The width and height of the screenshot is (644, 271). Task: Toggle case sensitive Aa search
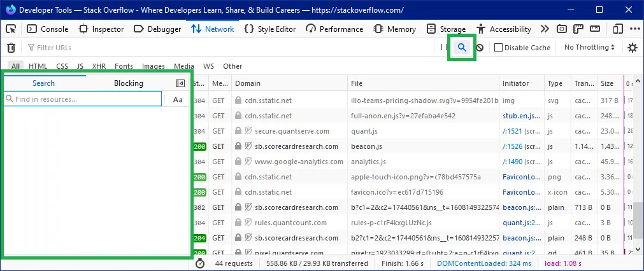[178, 99]
